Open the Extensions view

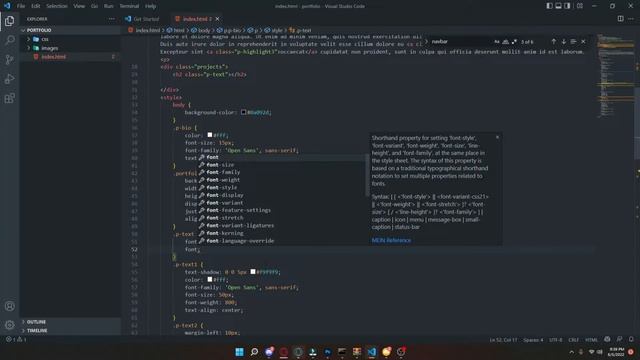click(x=10, y=98)
